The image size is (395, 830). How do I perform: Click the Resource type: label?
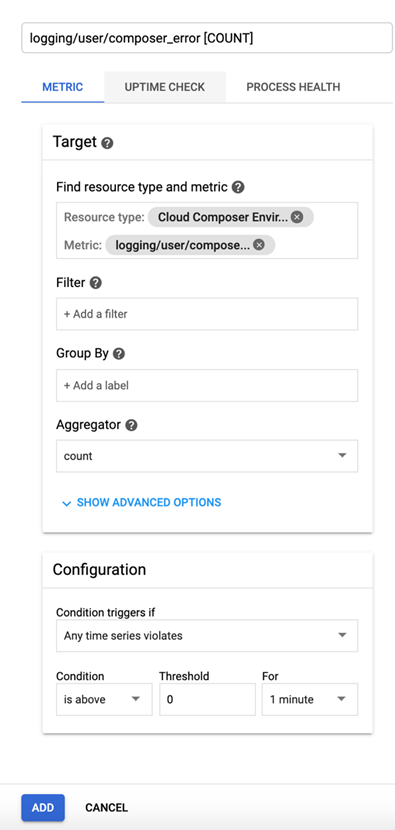(104, 217)
